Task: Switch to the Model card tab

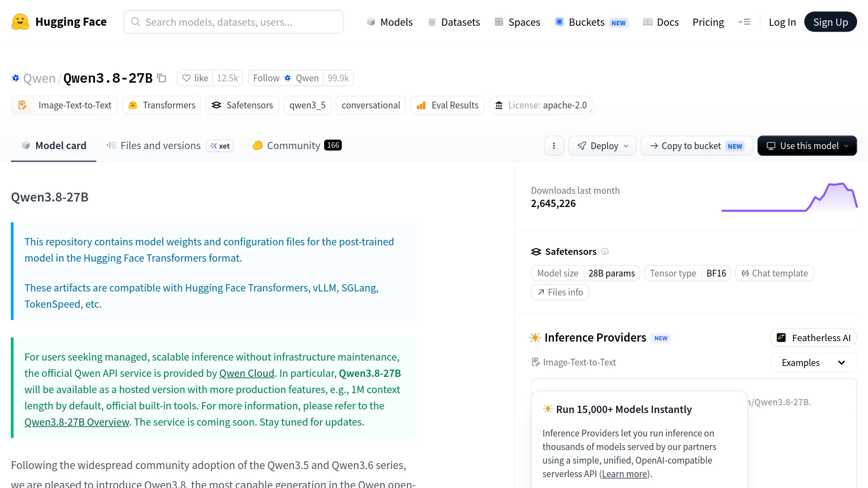Action: click(53, 145)
